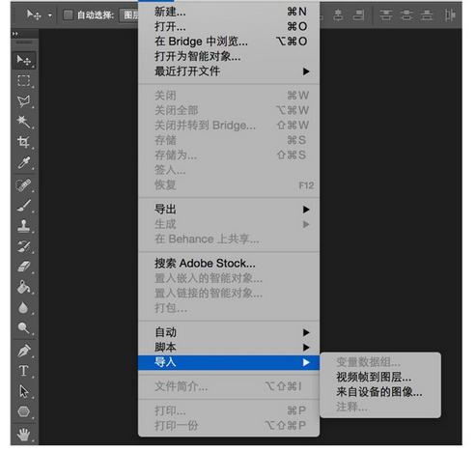Choose 在 Bridge 中浏览...
The height and width of the screenshot is (452, 476).
coord(229,42)
